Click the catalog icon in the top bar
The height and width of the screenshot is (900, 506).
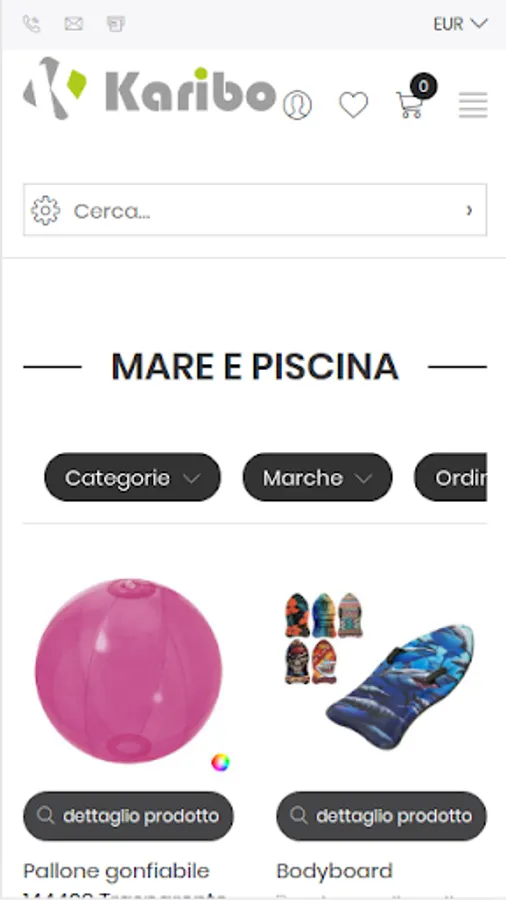(116, 24)
